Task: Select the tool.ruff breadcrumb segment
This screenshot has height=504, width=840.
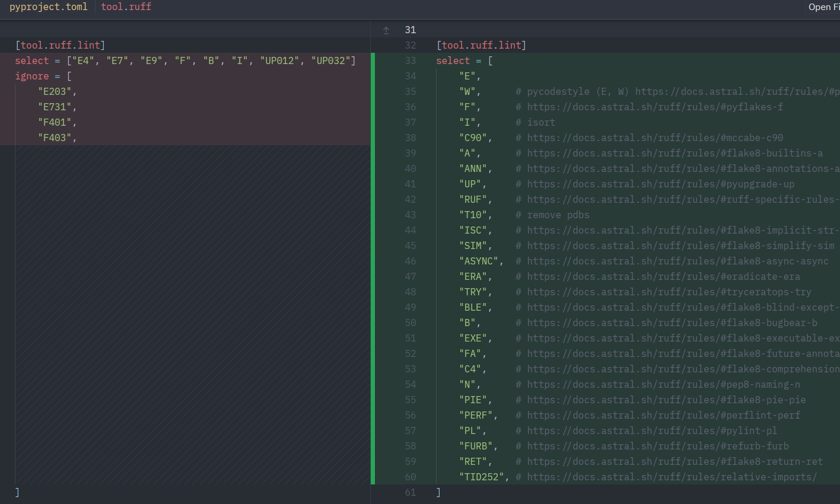Action: click(126, 7)
